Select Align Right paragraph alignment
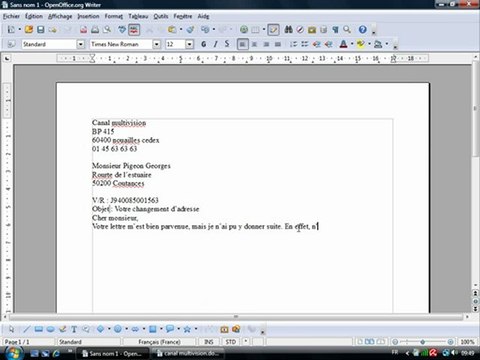Viewport: 480px width, 360px height. coord(266,44)
